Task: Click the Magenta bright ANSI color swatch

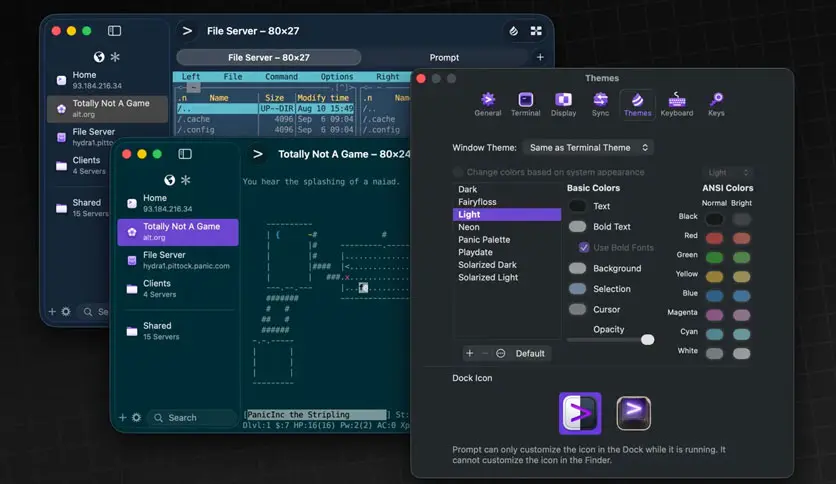Action: click(x=741, y=315)
